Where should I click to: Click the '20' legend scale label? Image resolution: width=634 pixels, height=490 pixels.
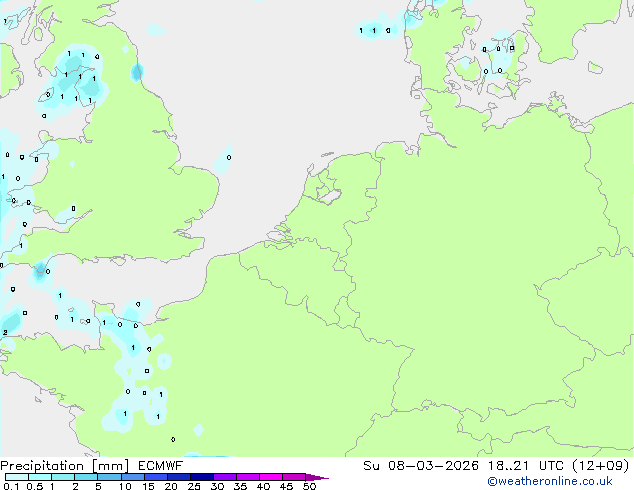[171, 486]
